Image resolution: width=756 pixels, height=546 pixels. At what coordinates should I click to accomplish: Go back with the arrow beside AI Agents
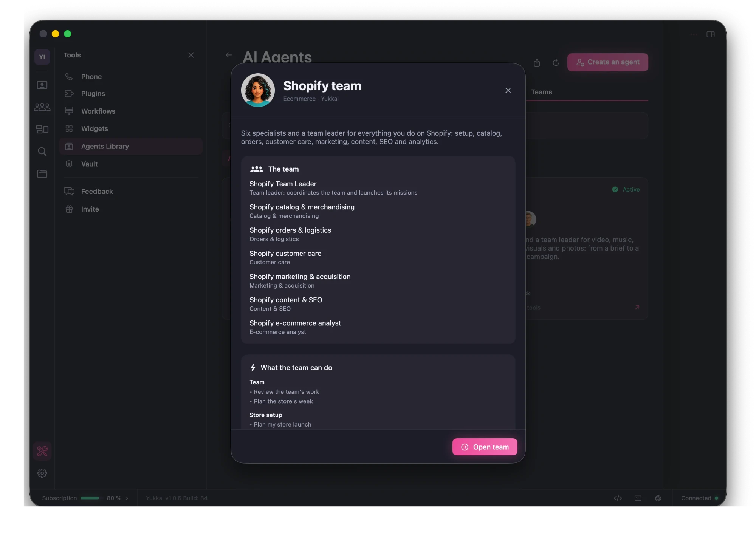coord(229,55)
